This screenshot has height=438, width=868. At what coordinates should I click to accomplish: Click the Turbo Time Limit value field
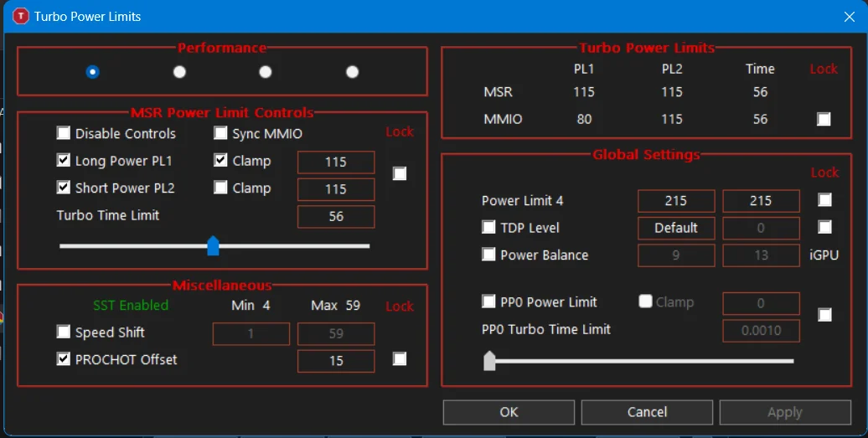point(336,216)
